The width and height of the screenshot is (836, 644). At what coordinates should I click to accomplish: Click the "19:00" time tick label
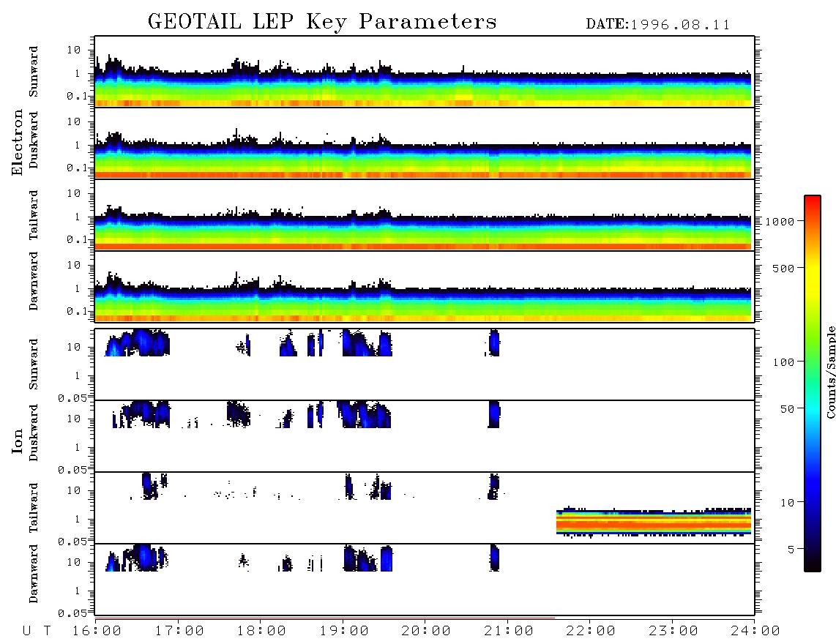coord(344,632)
